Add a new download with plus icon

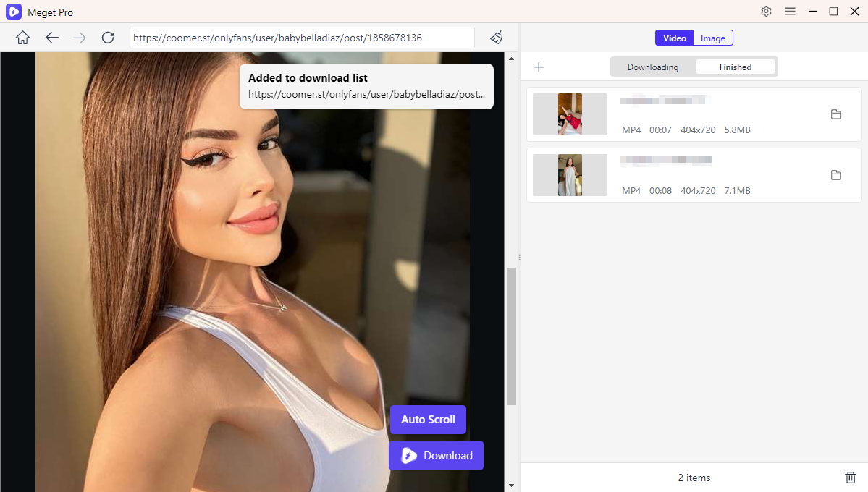(539, 67)
